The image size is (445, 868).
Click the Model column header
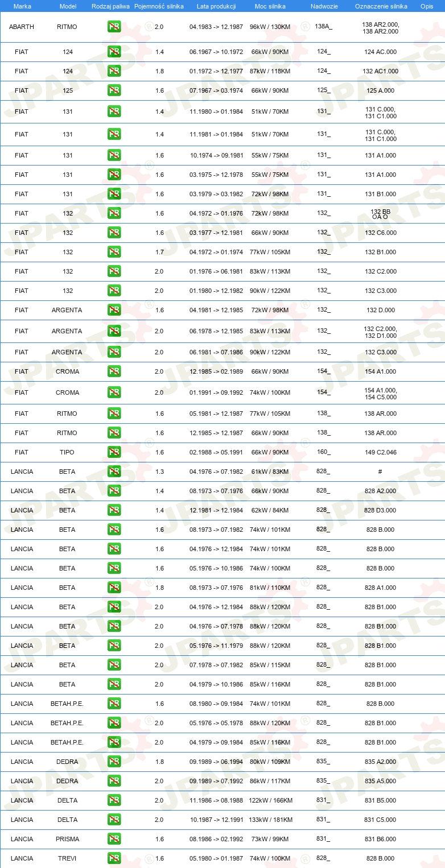(x=68, y=6)
